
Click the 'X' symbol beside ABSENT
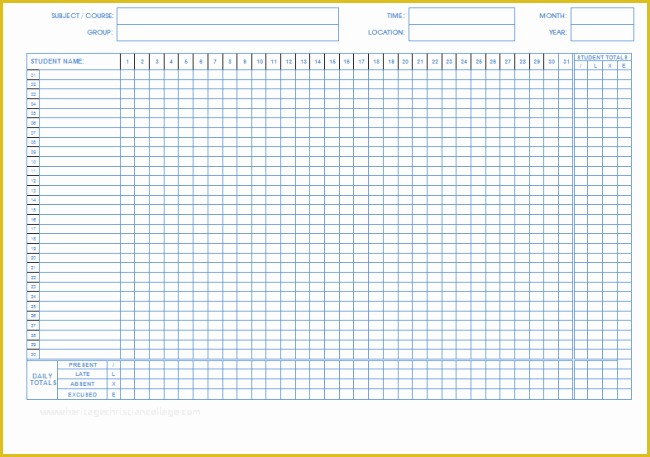point(114,384)
